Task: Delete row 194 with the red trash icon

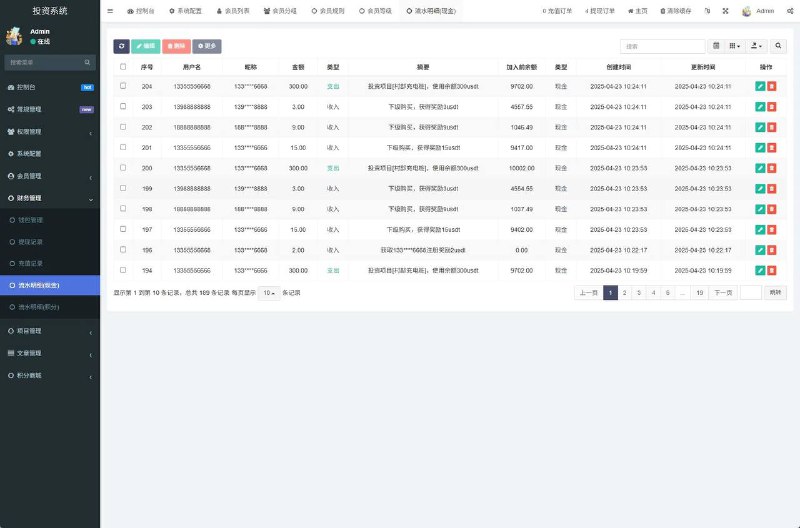Action: click(772, 270)
